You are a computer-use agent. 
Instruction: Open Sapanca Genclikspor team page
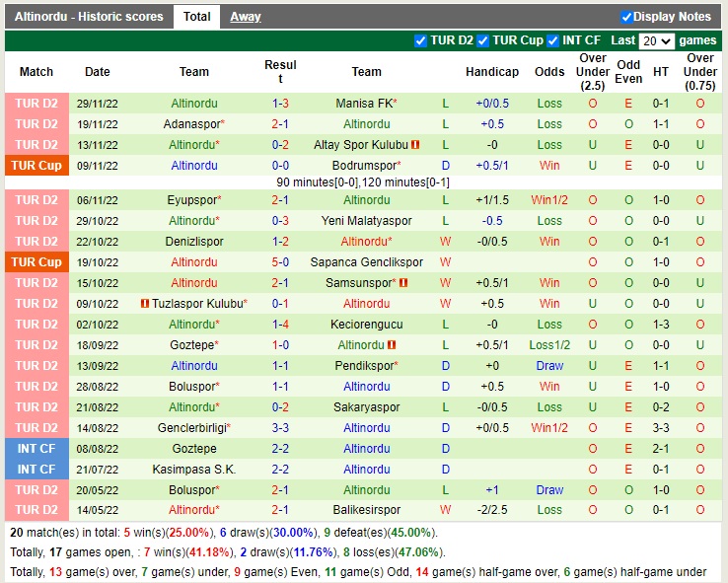pyautogui.click(x=366, y=262)
